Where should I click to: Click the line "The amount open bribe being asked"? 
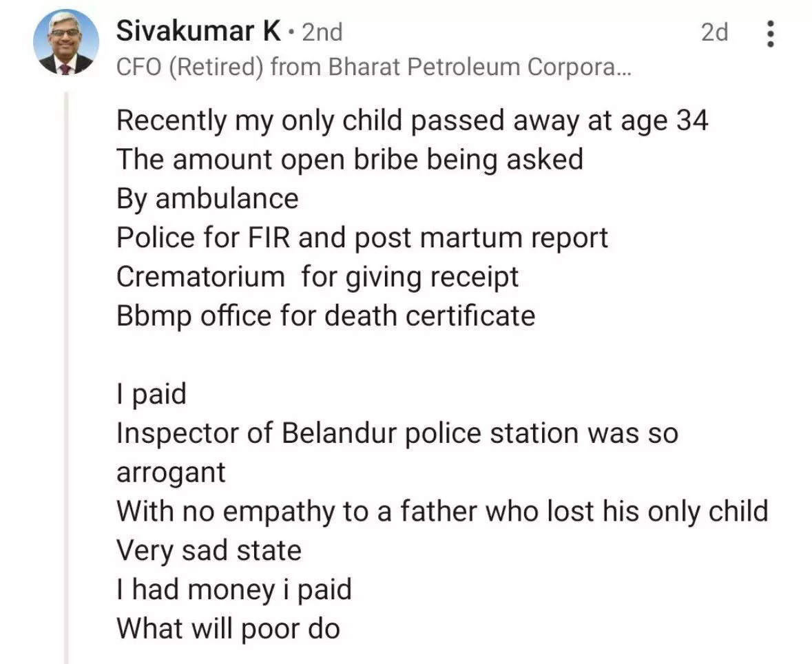349,159
